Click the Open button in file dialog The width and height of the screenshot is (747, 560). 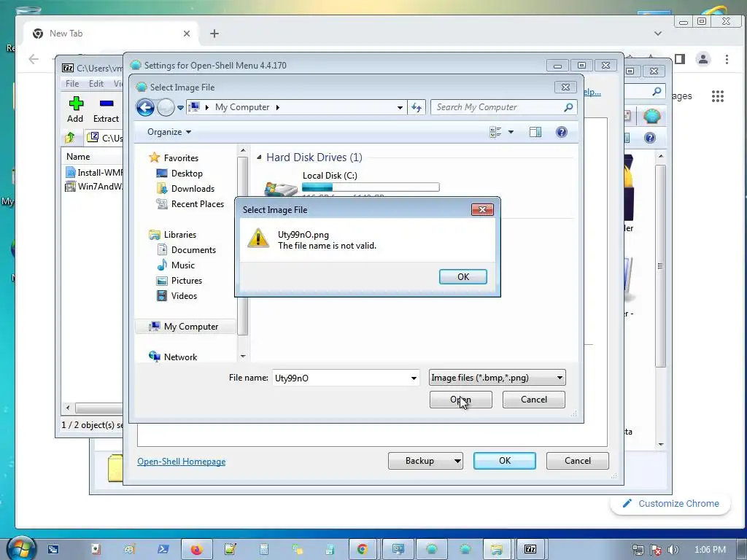coord(461,400)
